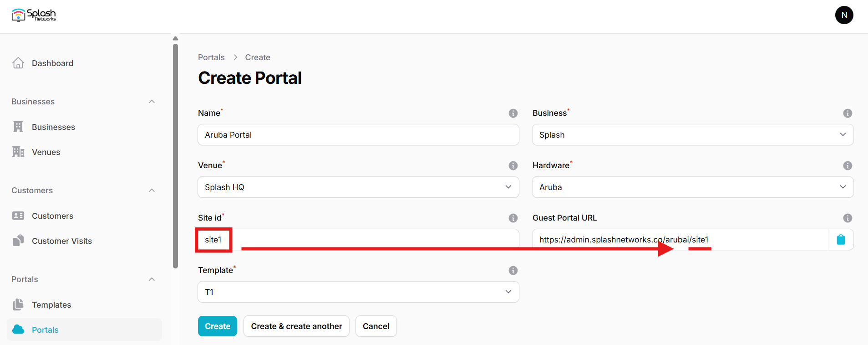The width and height of the screenshot is (868, 345).
Task: Show info tooltip for Hardware field
Action: [x=848, y=165]
